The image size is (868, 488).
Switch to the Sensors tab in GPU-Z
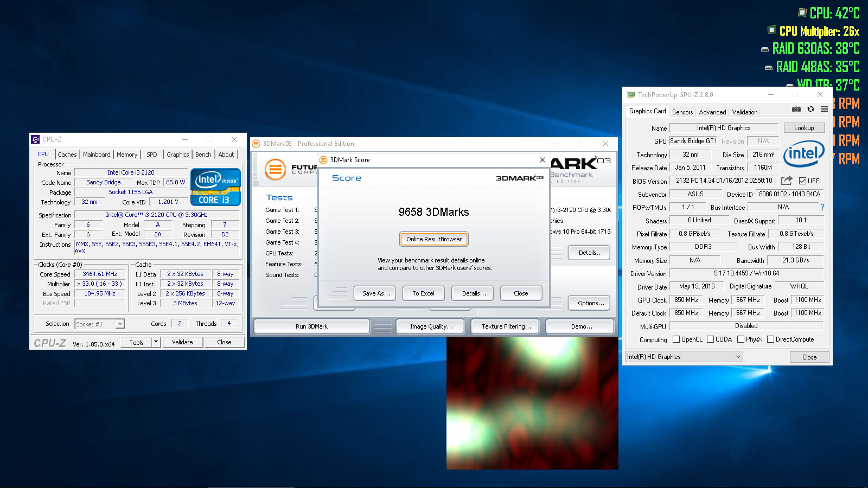pos(682,112)
